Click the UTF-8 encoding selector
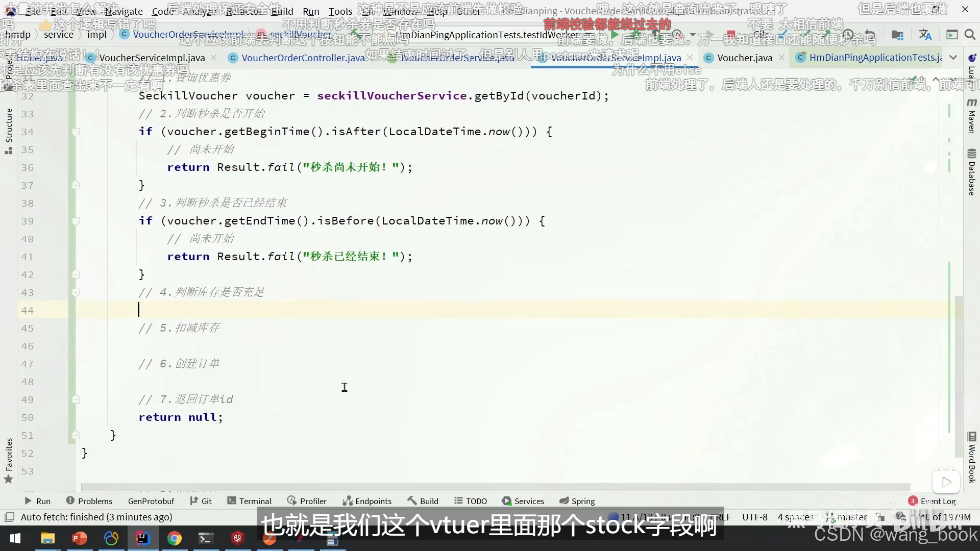980x551 pixels. (x=754, y=517)
